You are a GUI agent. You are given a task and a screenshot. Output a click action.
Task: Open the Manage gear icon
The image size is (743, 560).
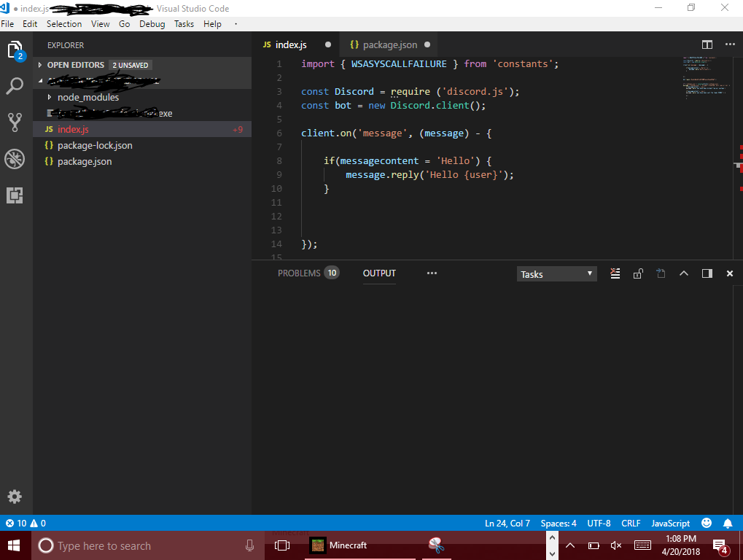coord(15,497)
